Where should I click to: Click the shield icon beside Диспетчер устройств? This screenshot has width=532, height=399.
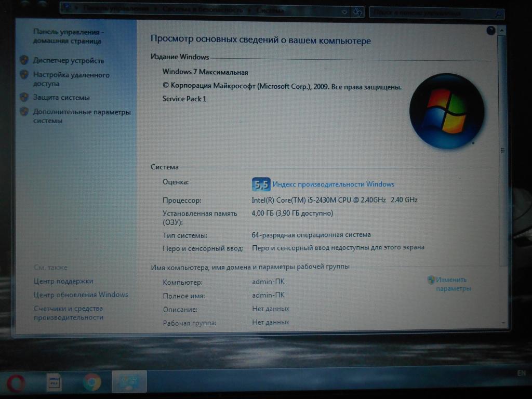tap(24, 60)
